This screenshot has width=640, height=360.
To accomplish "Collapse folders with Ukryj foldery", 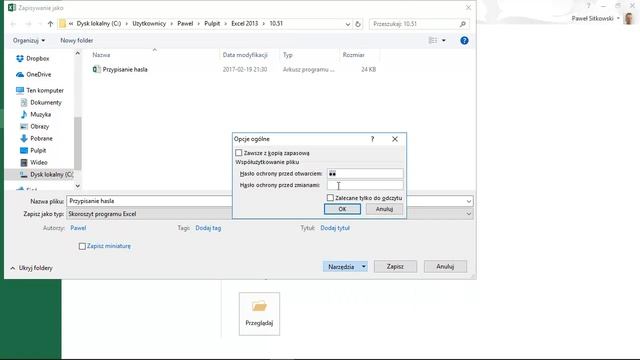I will point(31,268).
